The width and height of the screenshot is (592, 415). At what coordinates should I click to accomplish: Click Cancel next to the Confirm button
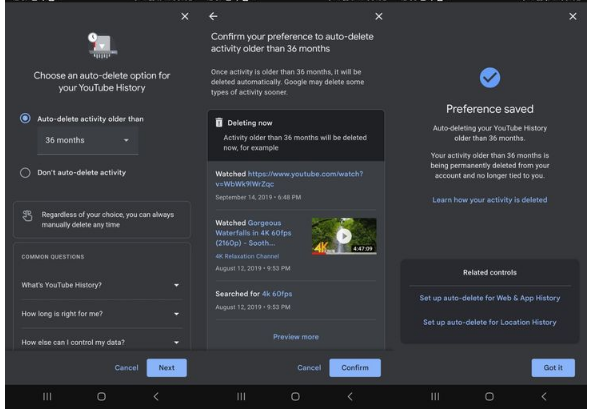(309, 368)
